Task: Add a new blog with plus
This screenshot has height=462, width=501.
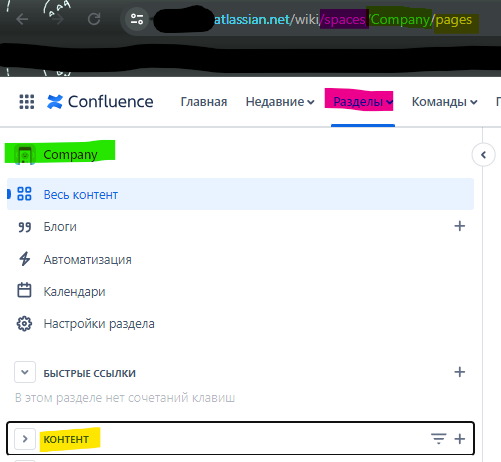Action: click(x=460, y=226)
